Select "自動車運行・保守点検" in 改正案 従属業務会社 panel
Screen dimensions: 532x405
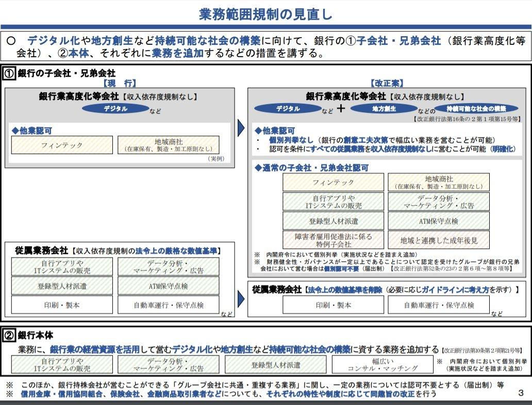439,305
